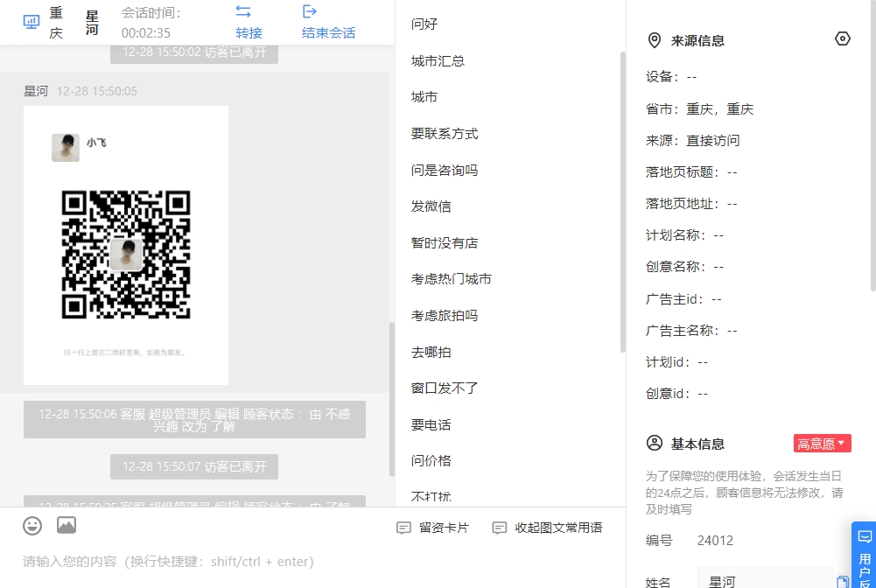Select quick reply 问价格

click(x=431, y=460)
